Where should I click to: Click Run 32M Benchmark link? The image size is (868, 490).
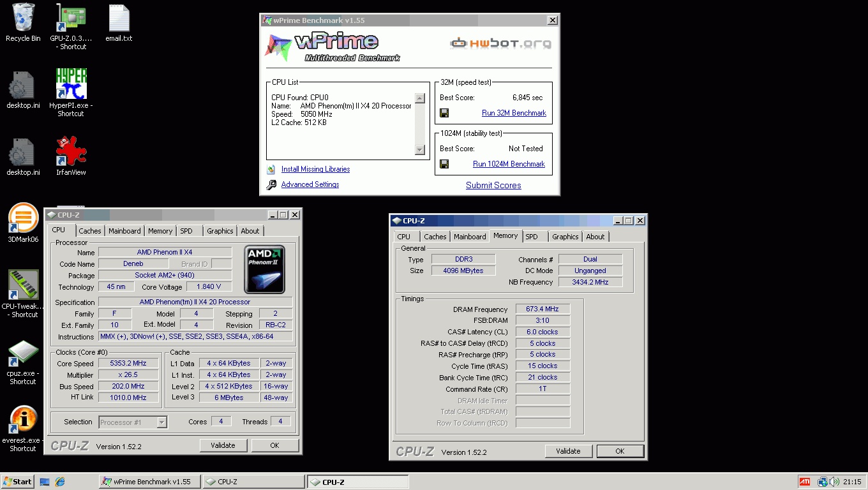(x=514, y=113)
